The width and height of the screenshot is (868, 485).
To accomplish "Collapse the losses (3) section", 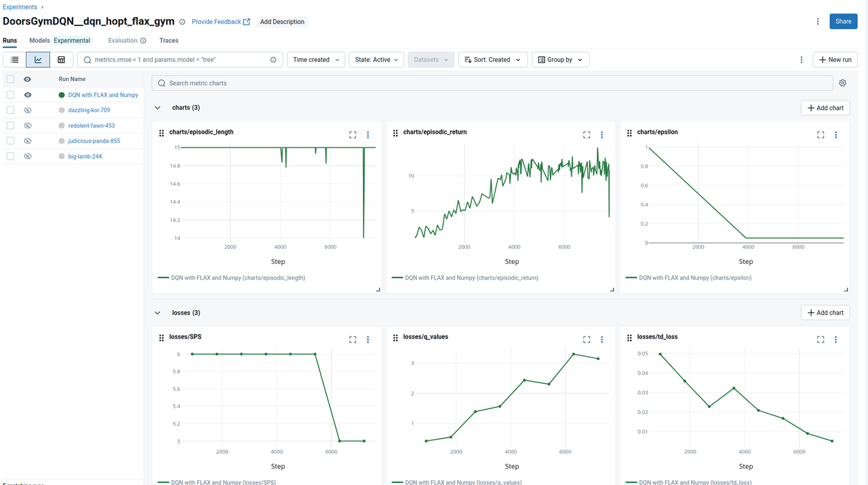I will click(x=157, y=313).
